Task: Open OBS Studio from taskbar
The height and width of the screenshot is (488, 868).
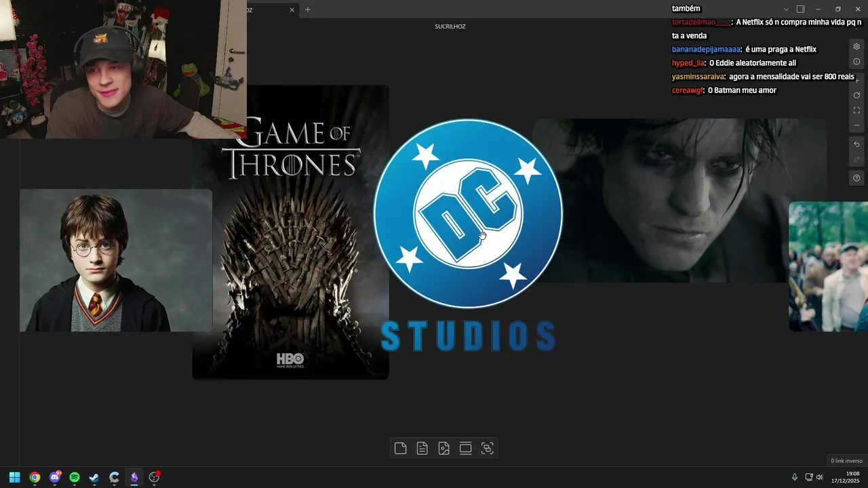Action: (154, 477)
